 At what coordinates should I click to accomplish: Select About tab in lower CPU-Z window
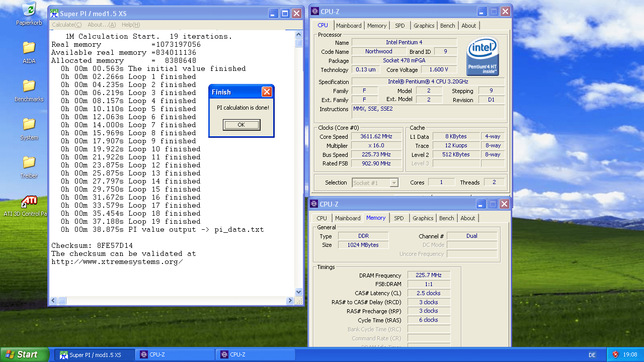pyautogui.click(x=467, y=218)
